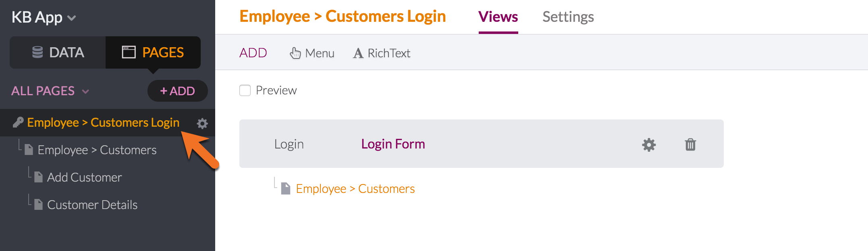The width and height of the screenshot is (868, 251).
Task: Click the + ADD page button
Action: pyautogui.click(x=178, y=91)
